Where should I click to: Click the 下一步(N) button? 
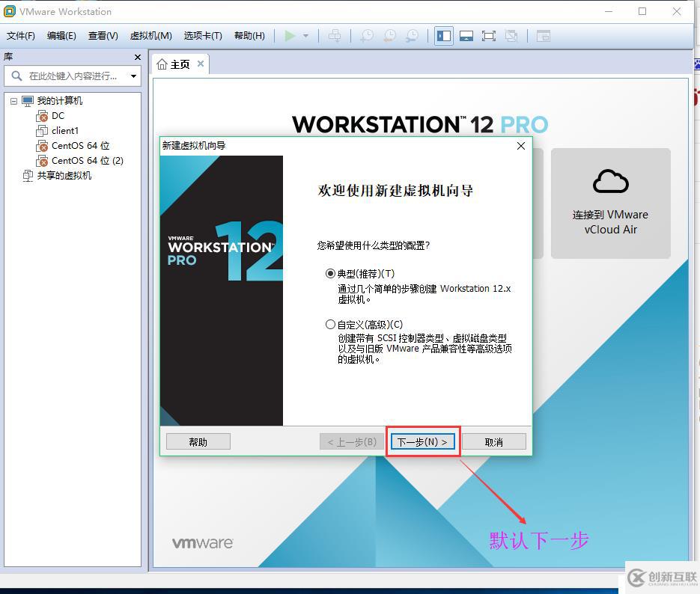422,442
